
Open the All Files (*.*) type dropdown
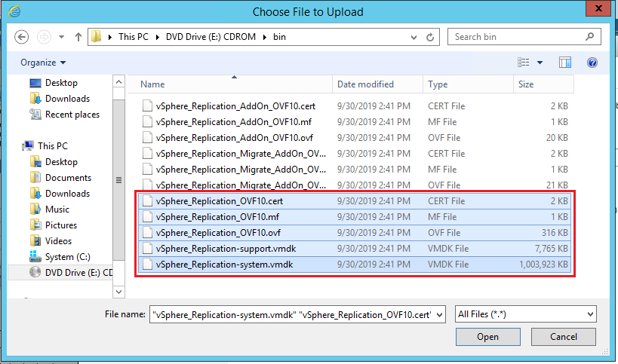point(525,314)
